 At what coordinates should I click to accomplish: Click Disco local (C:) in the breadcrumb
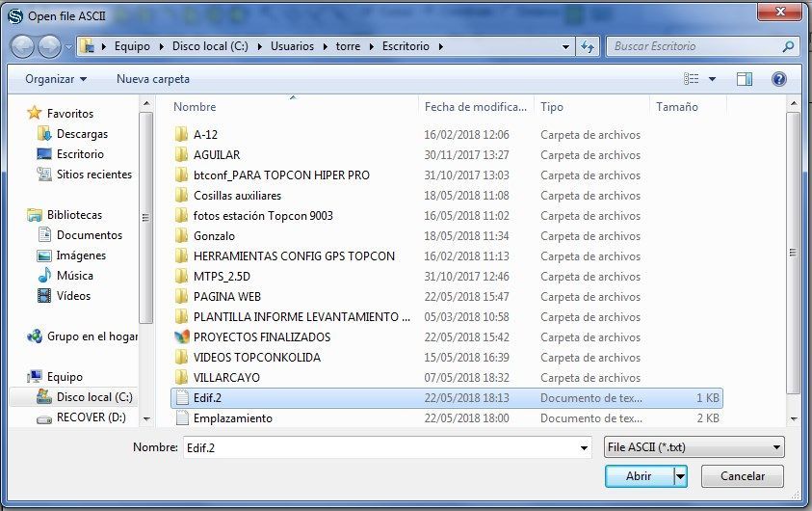(x=210, y=46)
